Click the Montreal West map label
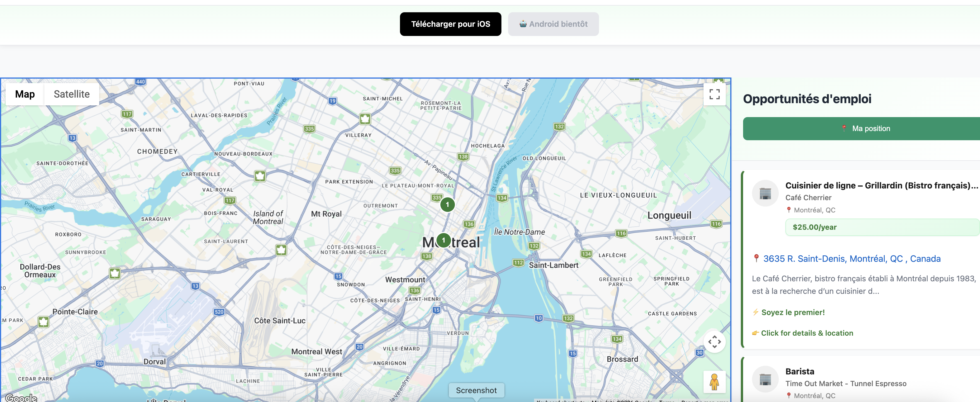The image size is (980, 402). tap(317, 352)
